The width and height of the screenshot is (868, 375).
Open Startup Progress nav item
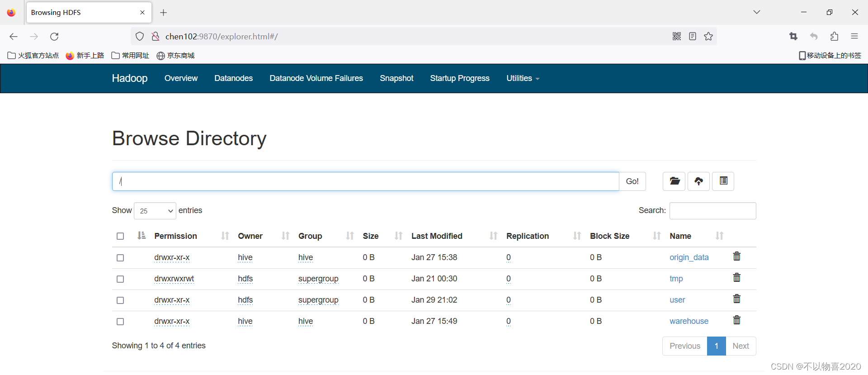[460, 78]
